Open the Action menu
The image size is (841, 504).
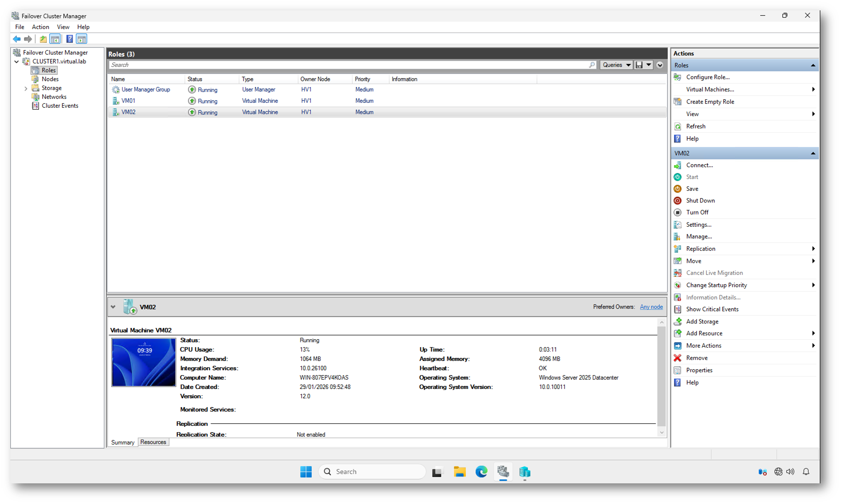coord(40,27)
